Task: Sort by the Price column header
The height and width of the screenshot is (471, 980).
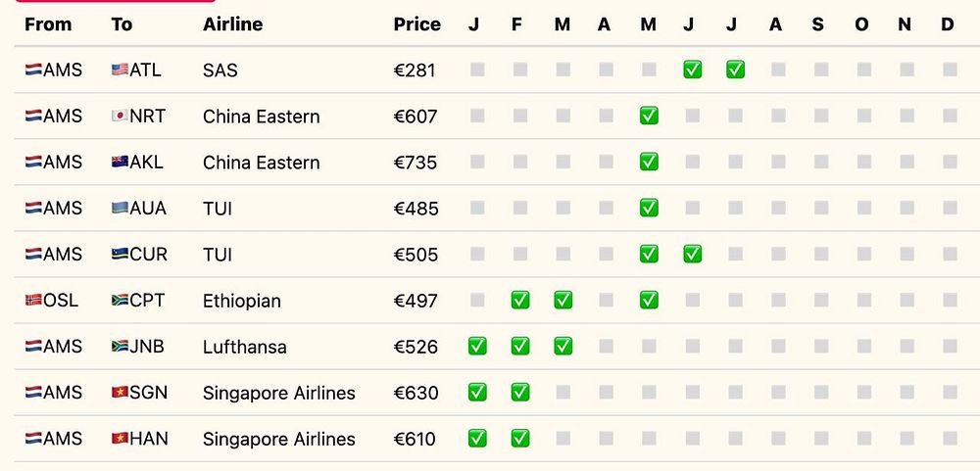Action: pyautogui.click(x=416, y=24)
